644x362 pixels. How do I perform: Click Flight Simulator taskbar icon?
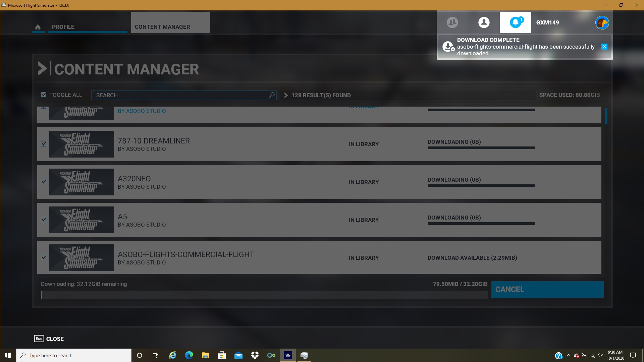tap(288, 355)
